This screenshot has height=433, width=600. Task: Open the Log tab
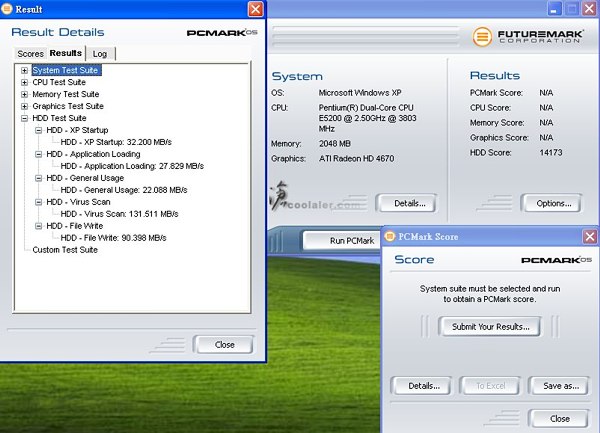pos(100,54)
